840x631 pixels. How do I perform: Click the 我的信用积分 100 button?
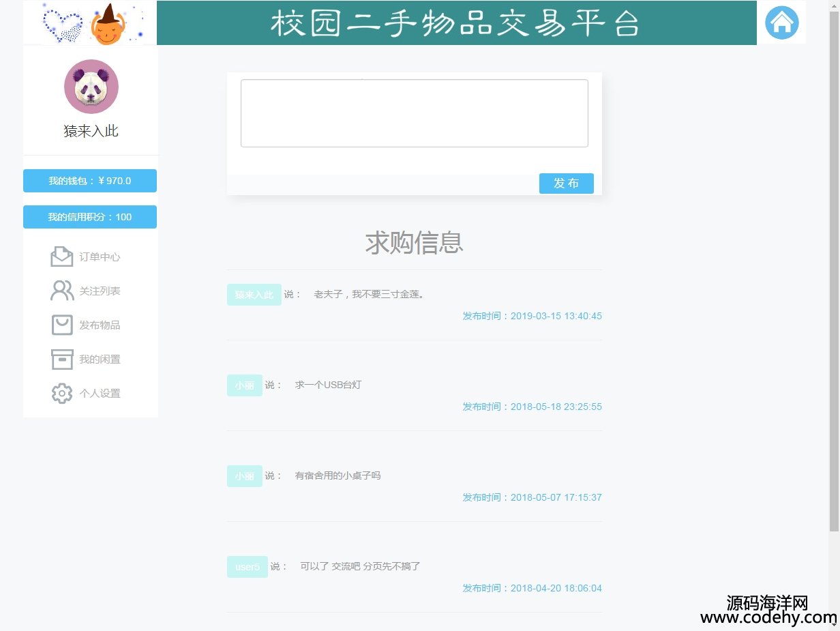pyautogui.click(x=90, y=217)
